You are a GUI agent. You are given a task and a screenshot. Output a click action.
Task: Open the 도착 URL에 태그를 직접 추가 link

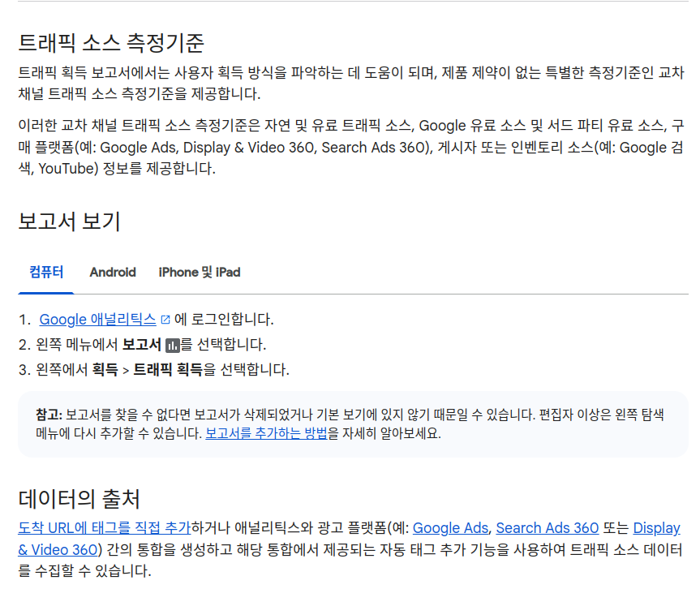coord(105,528)
